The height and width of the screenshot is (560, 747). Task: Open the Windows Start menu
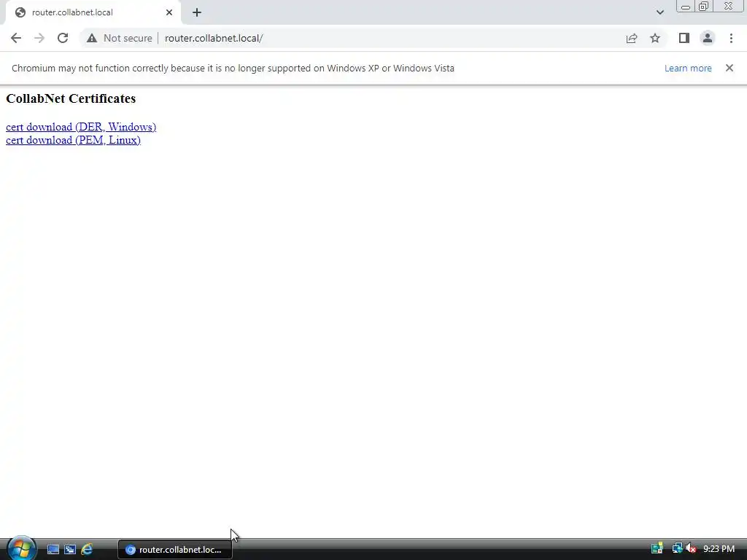coord(21,548)
